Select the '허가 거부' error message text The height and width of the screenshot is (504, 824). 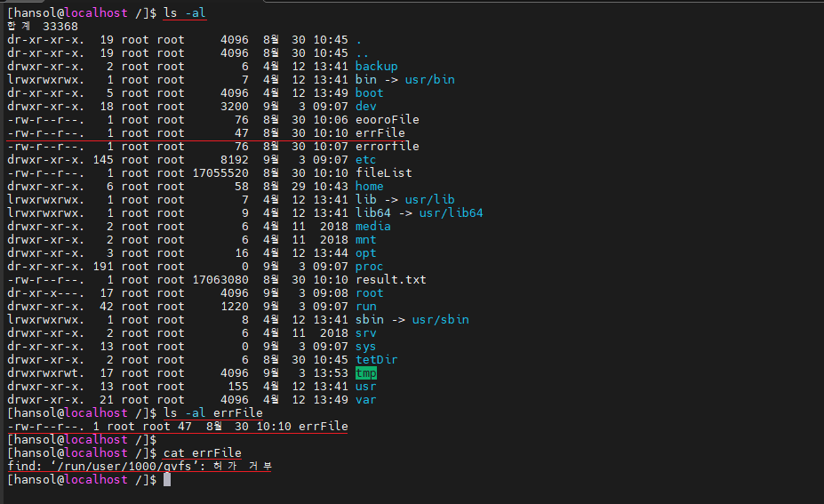[243, 466]
